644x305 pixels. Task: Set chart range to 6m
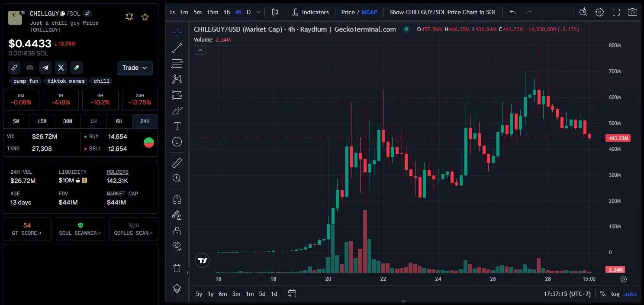pyautogui.click(x=222, y=294)
